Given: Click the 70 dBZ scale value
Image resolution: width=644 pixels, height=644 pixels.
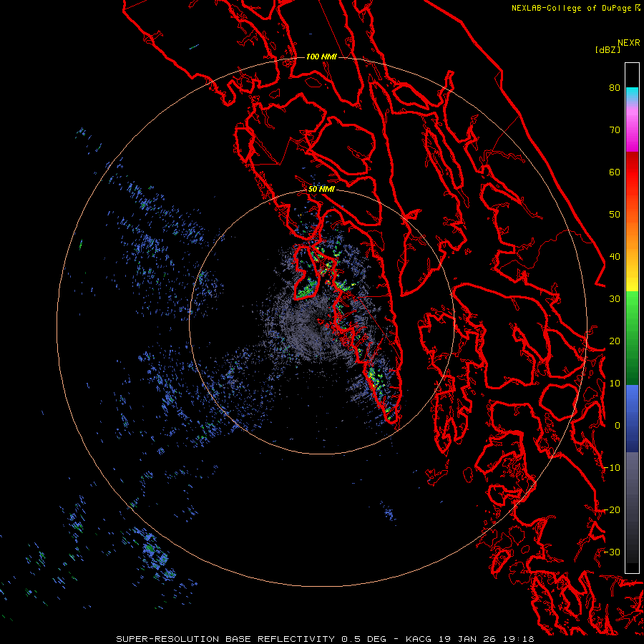Looking at the screenshot, I should pyautogui.click(x=615, y=130).
